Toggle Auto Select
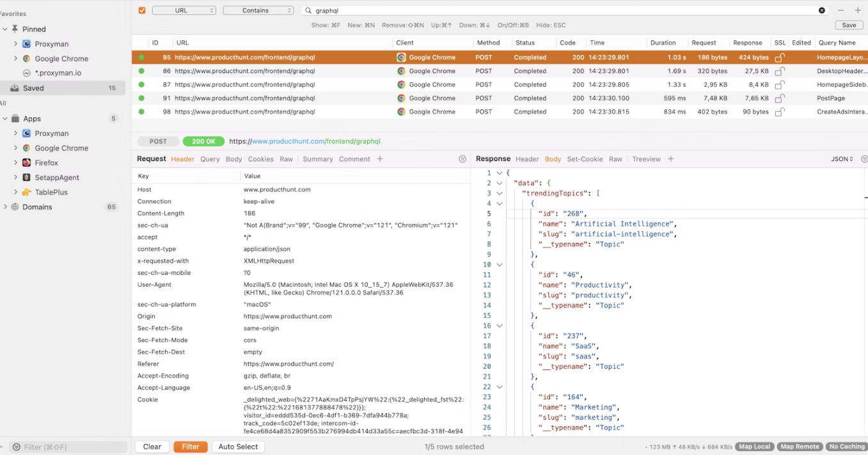 238,447
